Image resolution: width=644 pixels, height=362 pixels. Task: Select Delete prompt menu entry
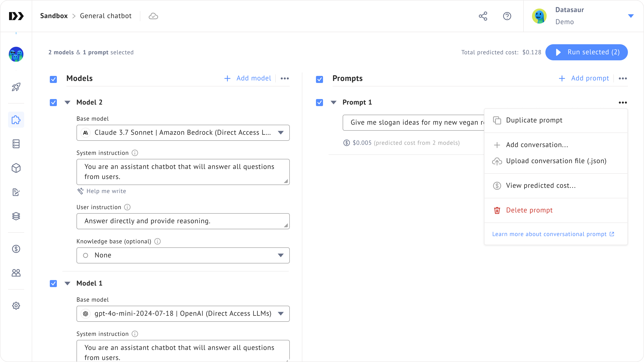pyautogui.click(x=529, y=210)
